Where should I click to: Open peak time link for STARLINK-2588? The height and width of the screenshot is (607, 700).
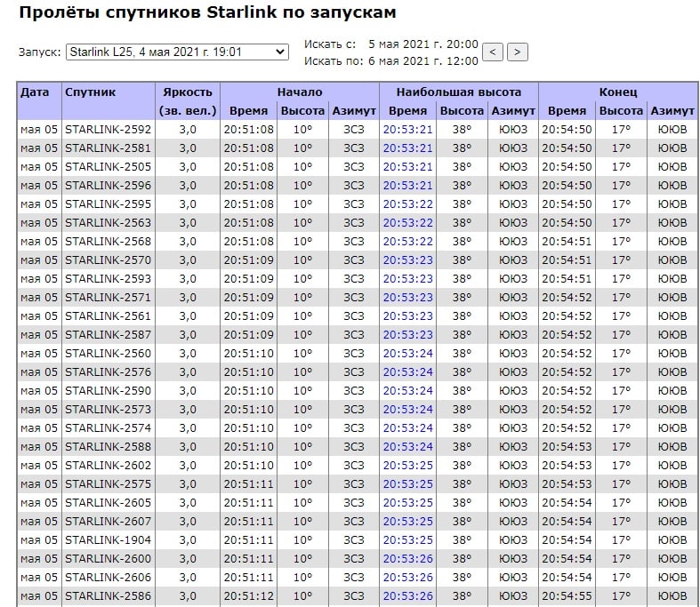coord(408,447)
